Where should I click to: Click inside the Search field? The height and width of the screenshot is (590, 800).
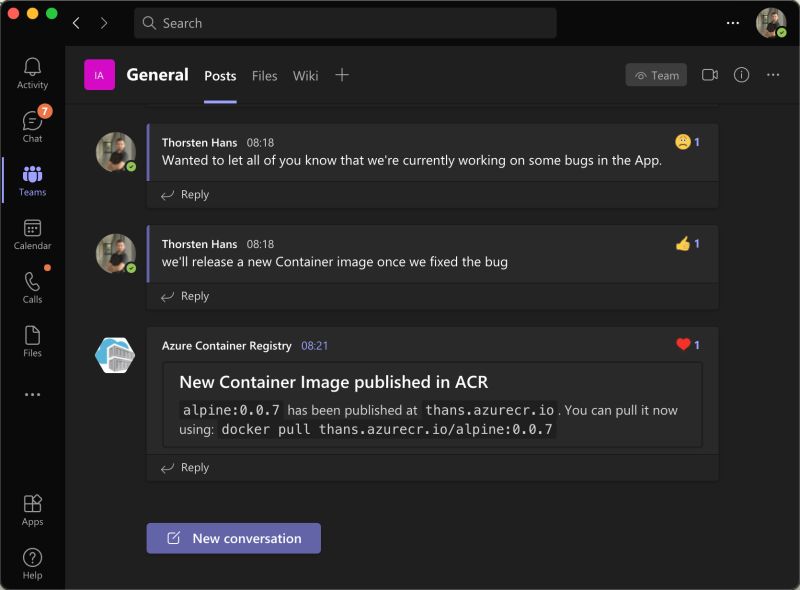click(x=345, y=22)
